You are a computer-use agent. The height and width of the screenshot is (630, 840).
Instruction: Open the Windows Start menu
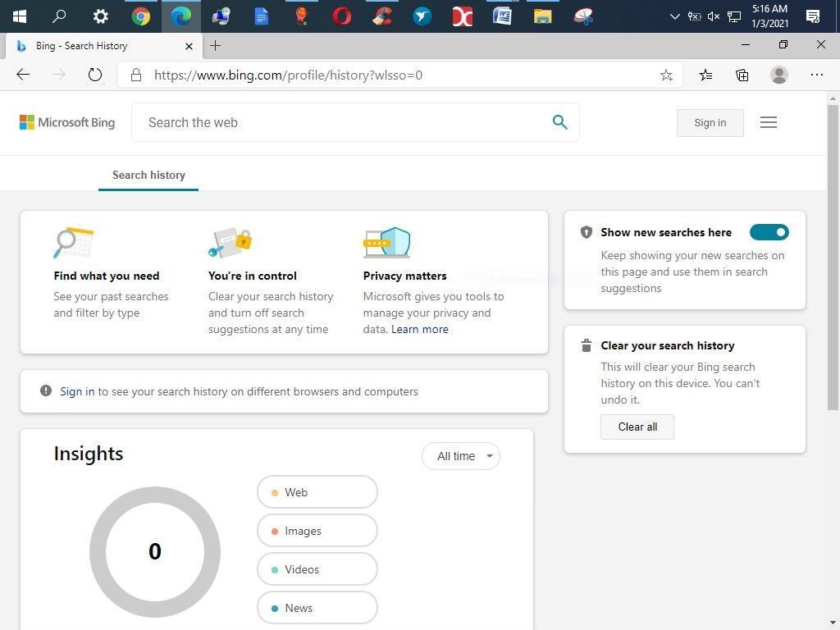pos(20,16)
